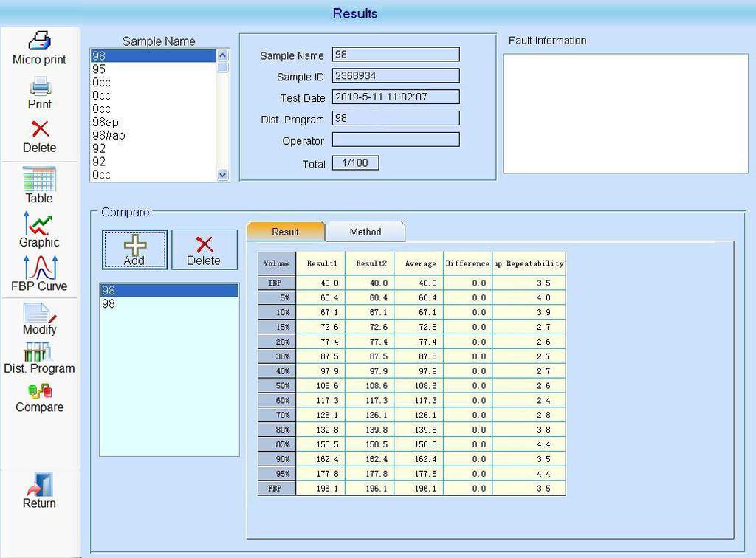Select the Result tab

285,232
